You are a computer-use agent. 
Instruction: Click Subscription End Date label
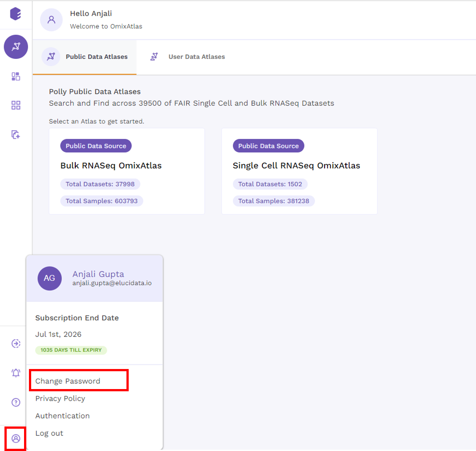tap(77, 318)
